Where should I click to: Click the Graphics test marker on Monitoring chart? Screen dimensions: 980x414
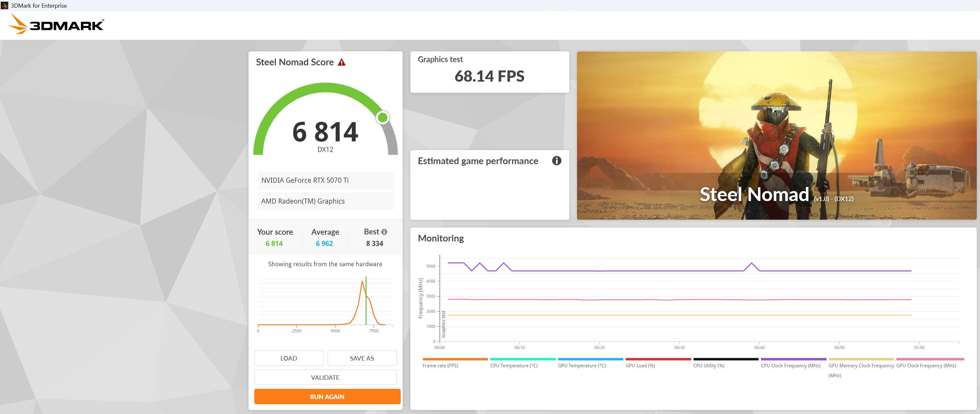click(x=443, y=324)
